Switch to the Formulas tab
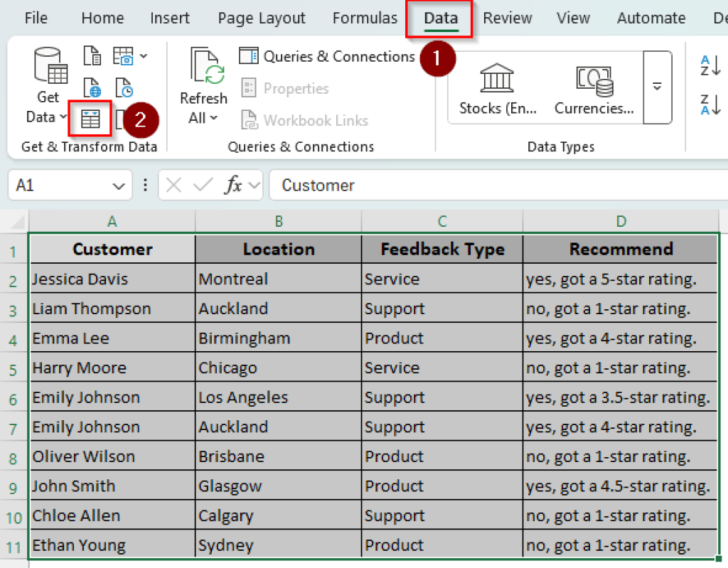 pyautogui.click(x=365, y=18)
